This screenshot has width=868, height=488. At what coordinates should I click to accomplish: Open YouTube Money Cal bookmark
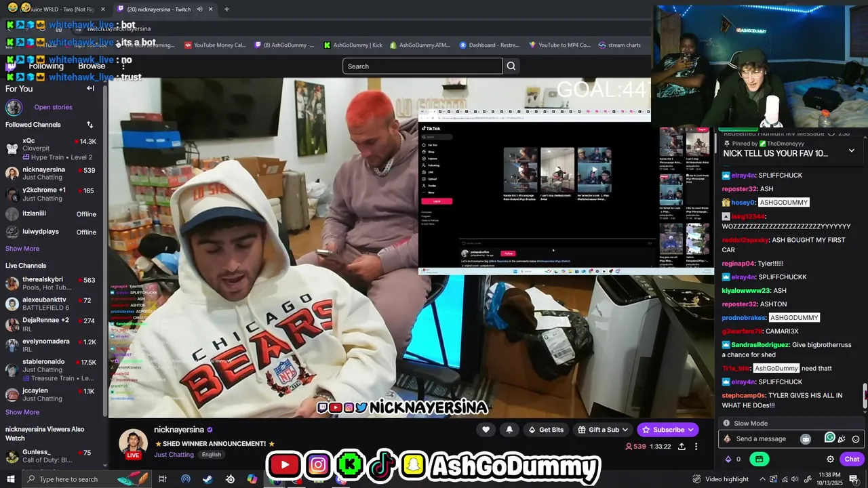pyautogui.click(x=215, y=45)
